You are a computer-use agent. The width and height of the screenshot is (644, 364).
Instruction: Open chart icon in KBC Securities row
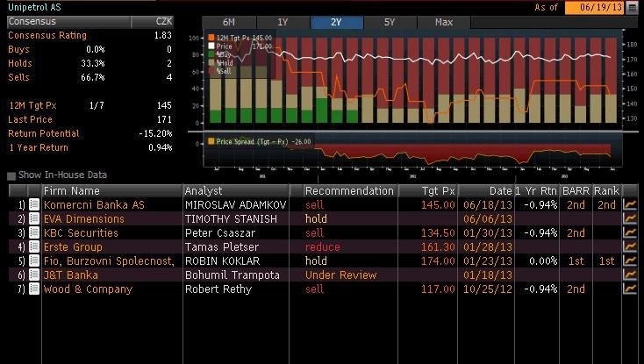coord(630,232)
